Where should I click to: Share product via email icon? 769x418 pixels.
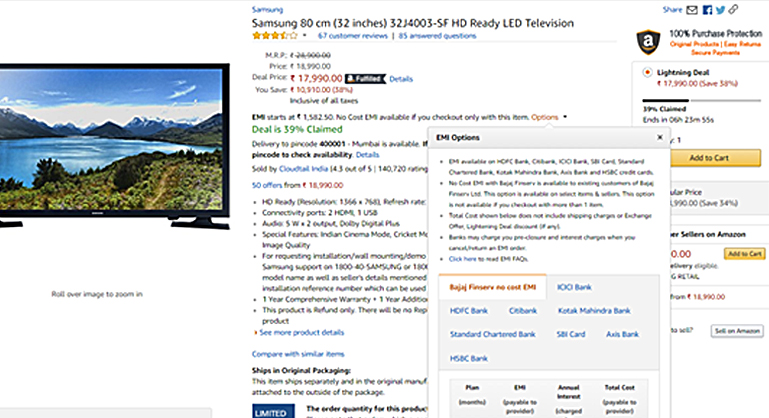tap(692, 10)
